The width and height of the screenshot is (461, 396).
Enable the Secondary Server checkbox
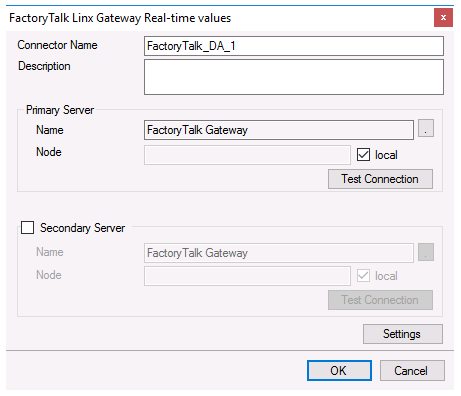coord(27,228)
